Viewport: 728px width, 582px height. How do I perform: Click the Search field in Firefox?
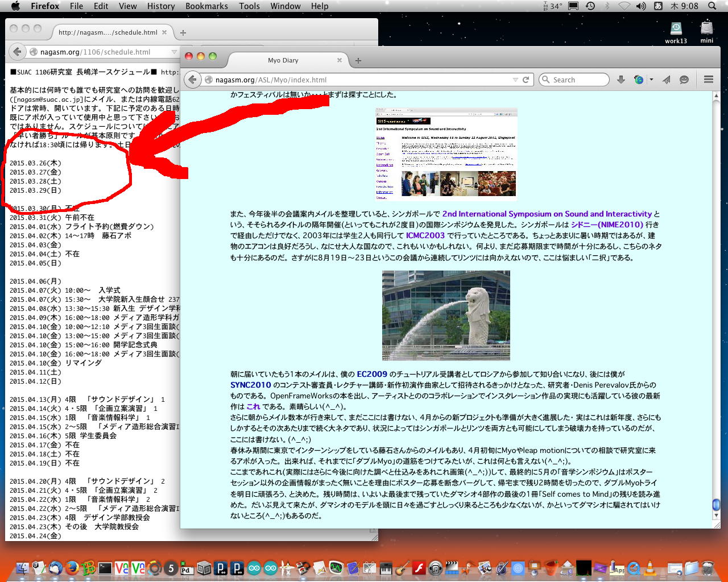point(574,80)
